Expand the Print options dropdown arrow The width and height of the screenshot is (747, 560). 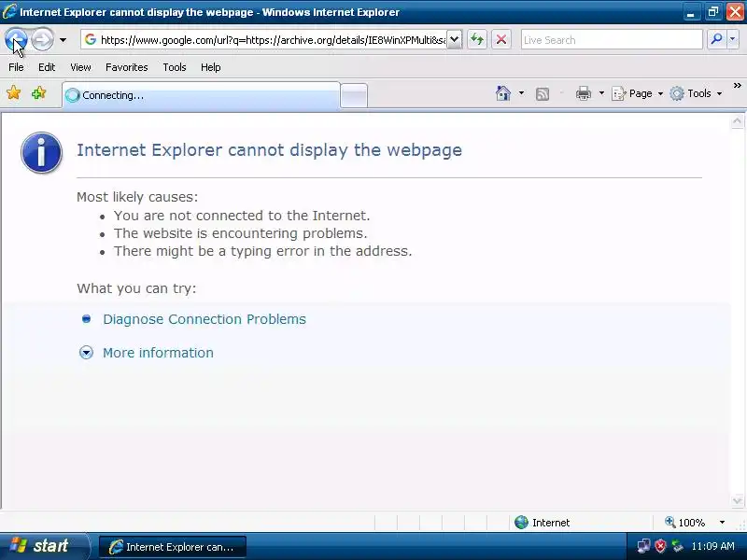(x=601, y=93)
